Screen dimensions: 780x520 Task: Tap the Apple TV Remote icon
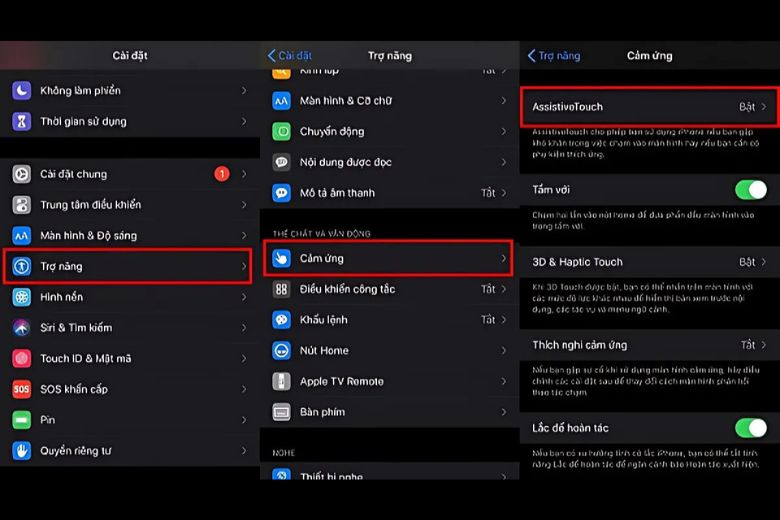click(x=281, y=382)
